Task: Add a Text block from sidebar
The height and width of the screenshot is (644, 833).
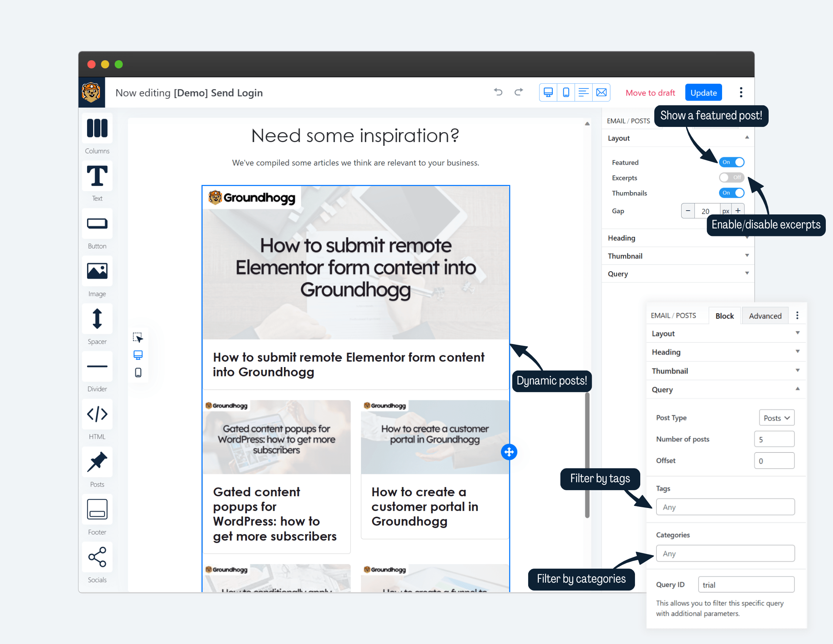Action: 97,175
